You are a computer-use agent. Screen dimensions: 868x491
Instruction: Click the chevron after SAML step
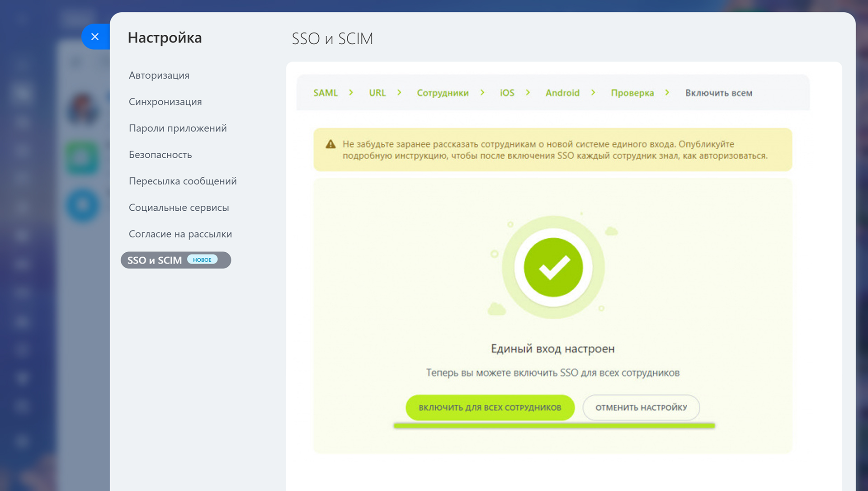pyautogui.click(x=351, y=92)
